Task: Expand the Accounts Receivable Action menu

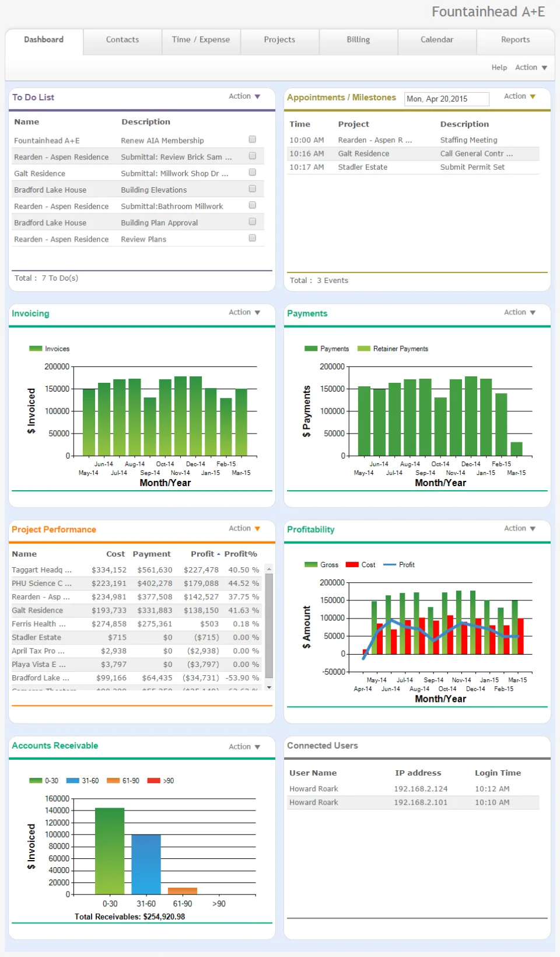Action: click(x=244, y=746)
